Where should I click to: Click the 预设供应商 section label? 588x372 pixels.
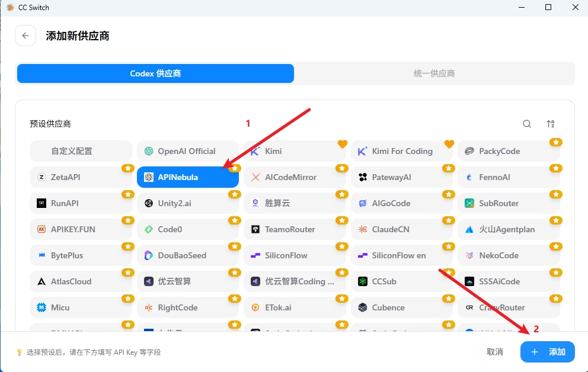50,124
